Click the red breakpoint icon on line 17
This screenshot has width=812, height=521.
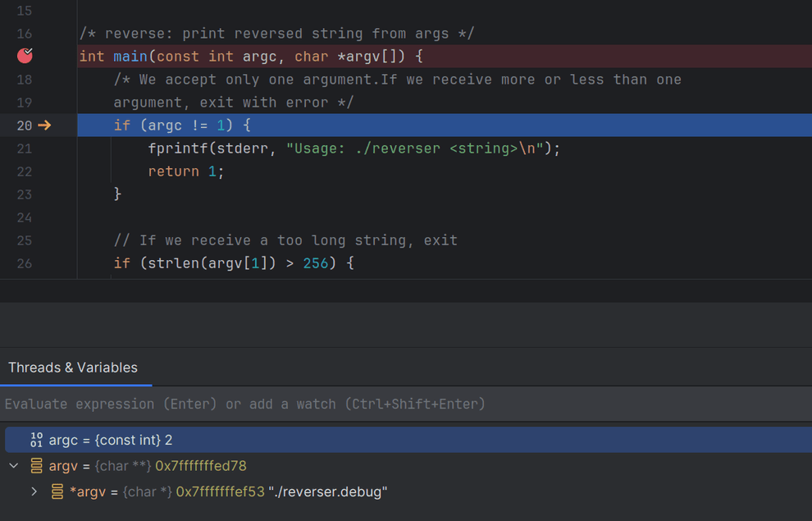tap(25, 56)
